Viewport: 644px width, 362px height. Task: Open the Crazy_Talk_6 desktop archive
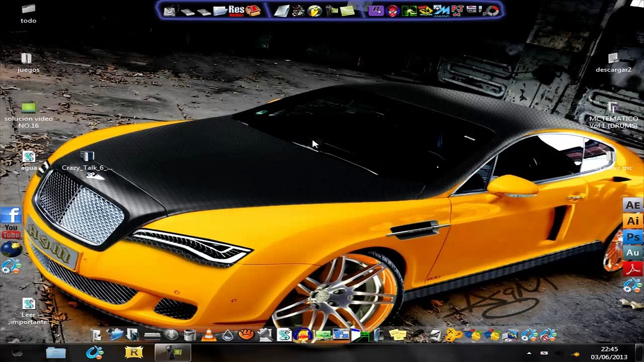coord(87,161)
